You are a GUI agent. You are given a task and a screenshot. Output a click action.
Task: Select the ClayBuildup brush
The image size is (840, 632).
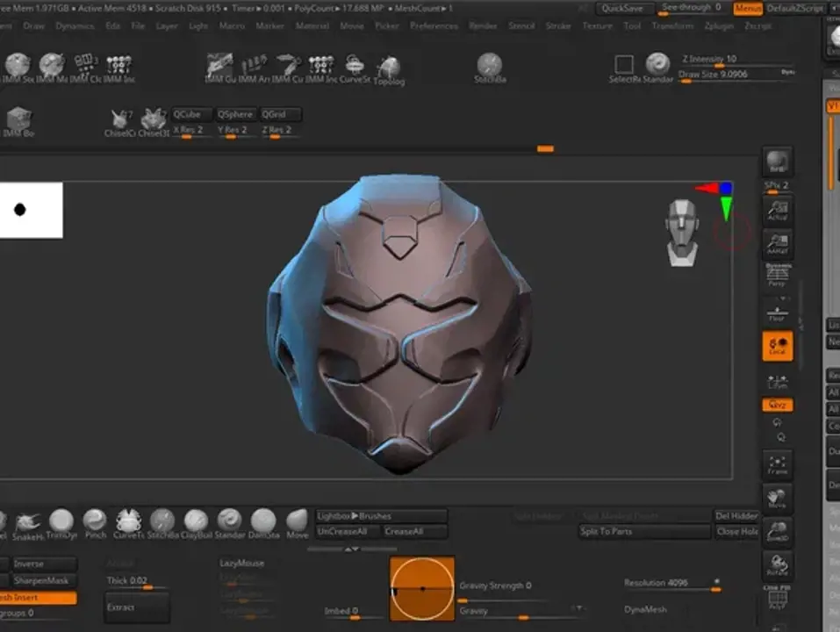click(x=196, y=522)
